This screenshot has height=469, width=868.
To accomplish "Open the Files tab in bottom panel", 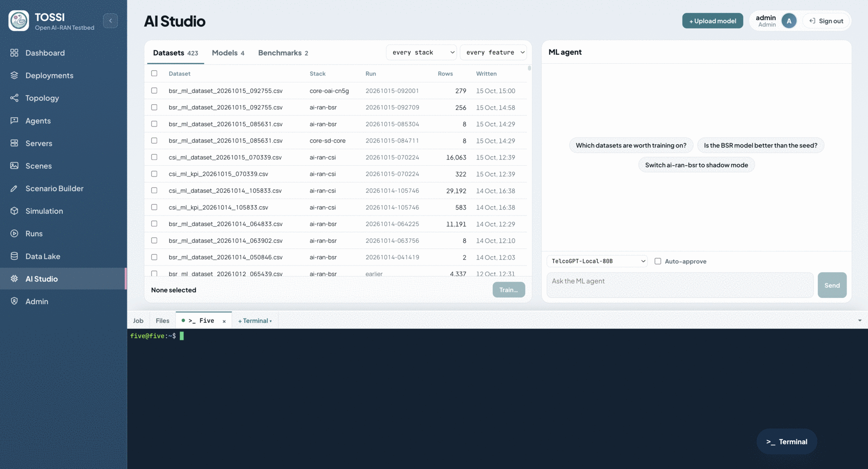I will (162, 321).
